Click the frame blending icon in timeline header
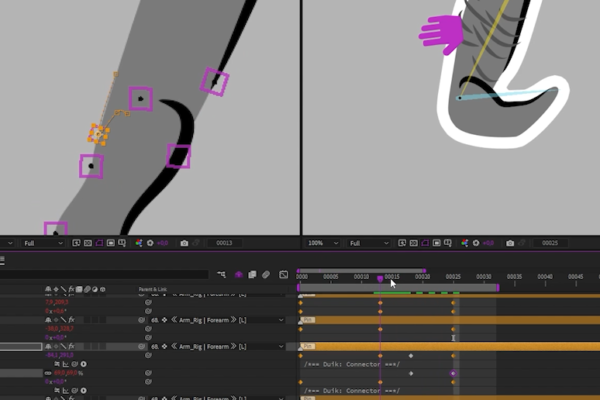Screen dimensions: 600x400 [x=253, y=274]
